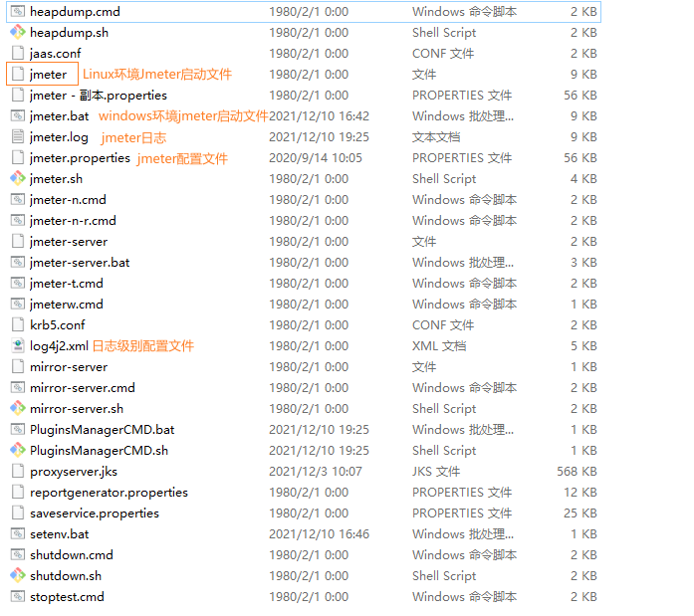
Task: Select the Linux startup file named jmeter
Action: click(x=48, y=74)
